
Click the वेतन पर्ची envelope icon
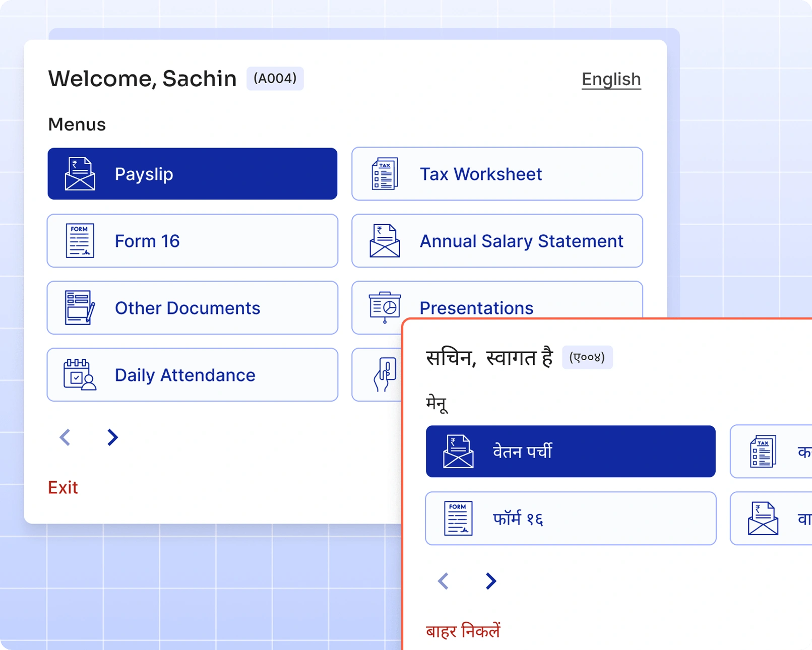point(458,451)
